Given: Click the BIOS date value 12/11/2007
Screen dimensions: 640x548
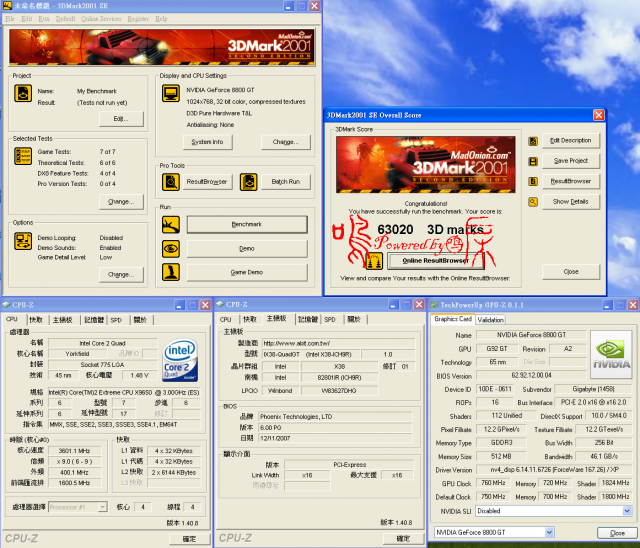Looking at the screenshot, I should coord(336,438).
